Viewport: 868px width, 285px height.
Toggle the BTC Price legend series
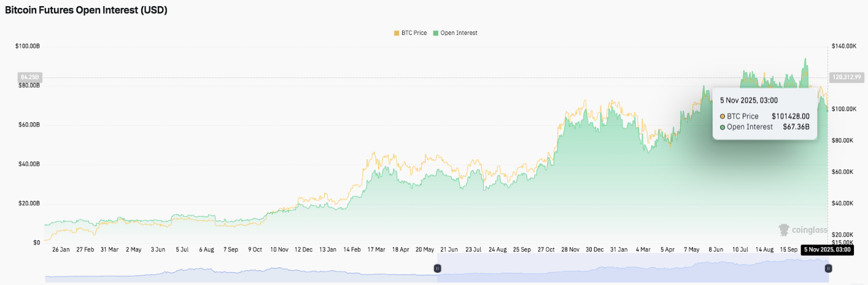tap(413, 33)
